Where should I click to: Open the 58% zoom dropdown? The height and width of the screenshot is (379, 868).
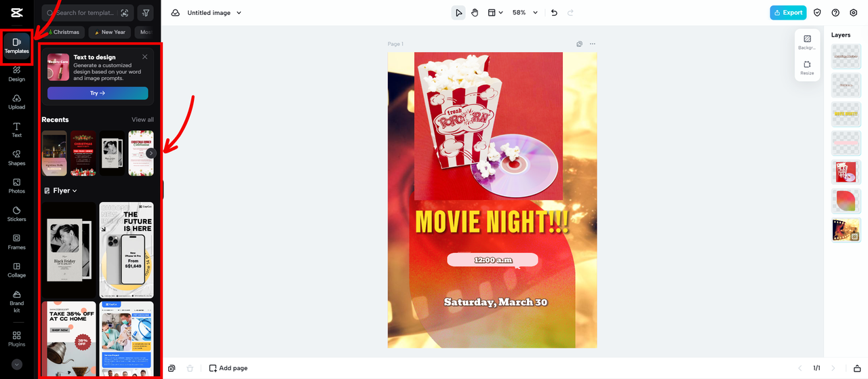(x=526, y=13)
